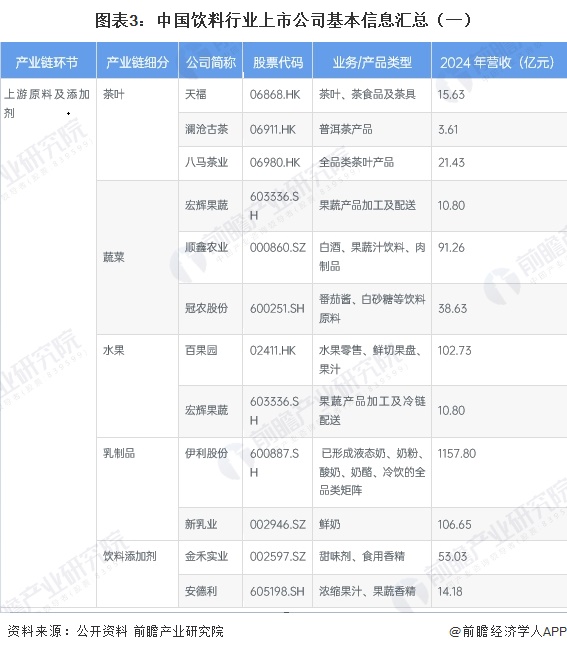Screen dimensions: 567x652
Task: Click revenue value 21.43
Action: pos(451,162)
